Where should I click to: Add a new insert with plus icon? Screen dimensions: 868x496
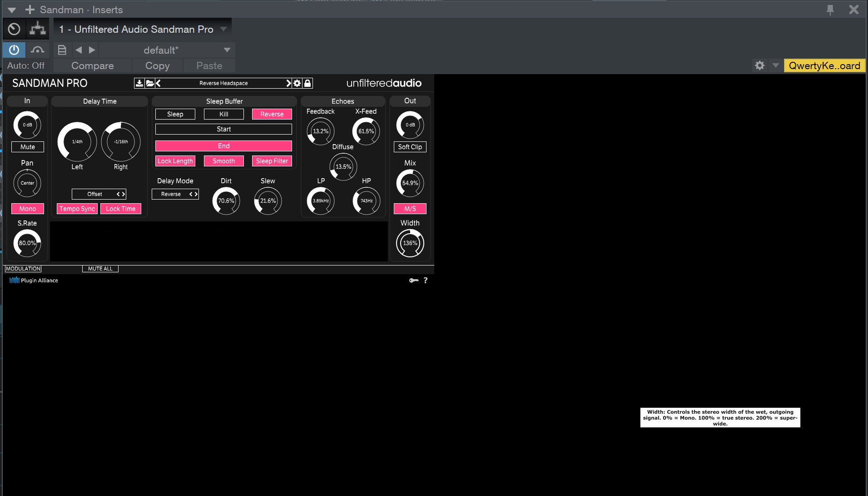tap(30, 10)
